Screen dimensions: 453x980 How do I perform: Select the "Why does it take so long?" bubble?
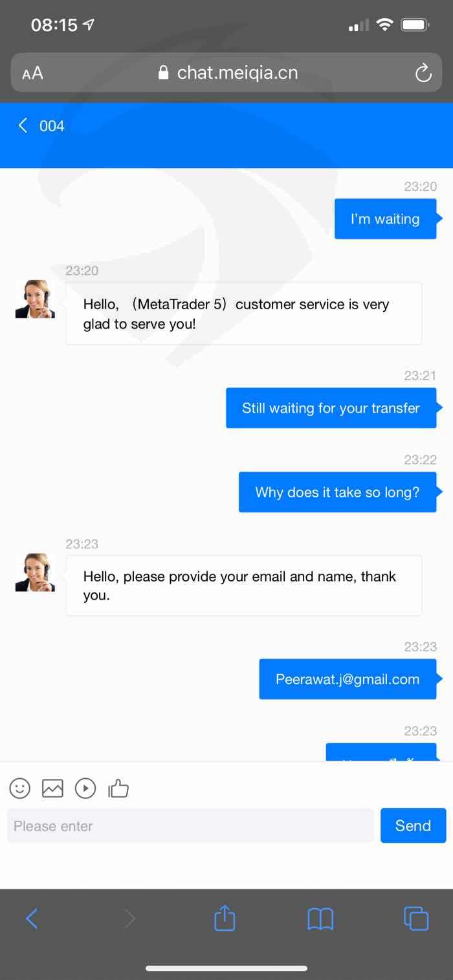[x=338, y=492]
